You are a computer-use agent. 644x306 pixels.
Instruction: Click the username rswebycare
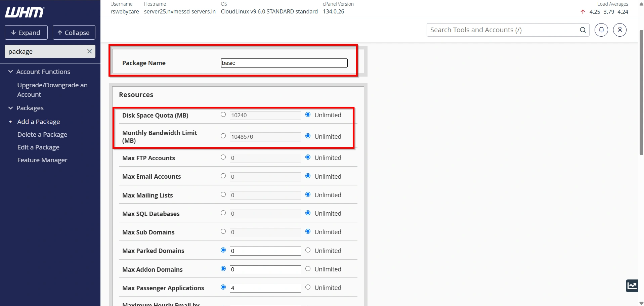pyautogui.click(x=125, y=11)
